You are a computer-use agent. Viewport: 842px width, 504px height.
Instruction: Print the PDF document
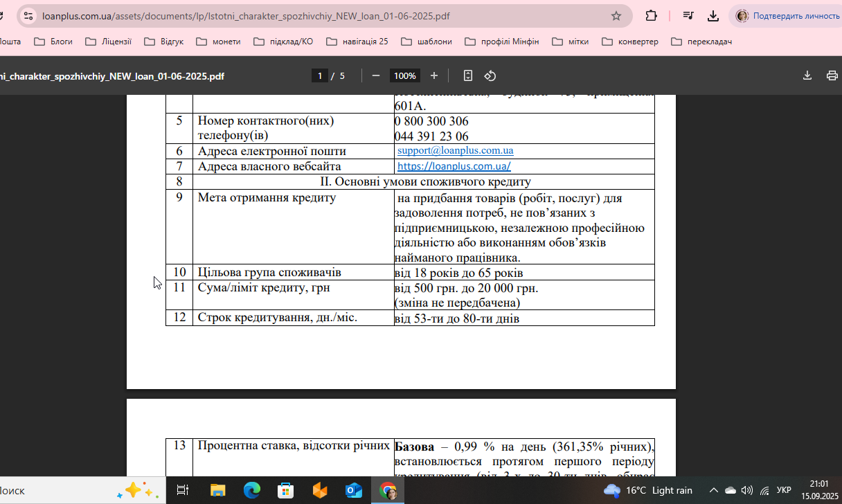tap(832, 76)
